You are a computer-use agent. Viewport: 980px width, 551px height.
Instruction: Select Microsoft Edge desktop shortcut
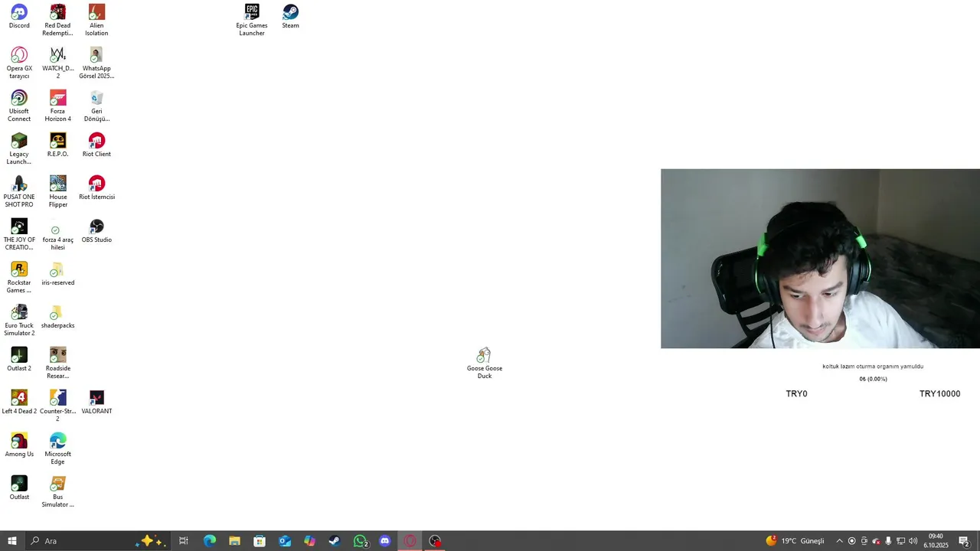(57, 448)
